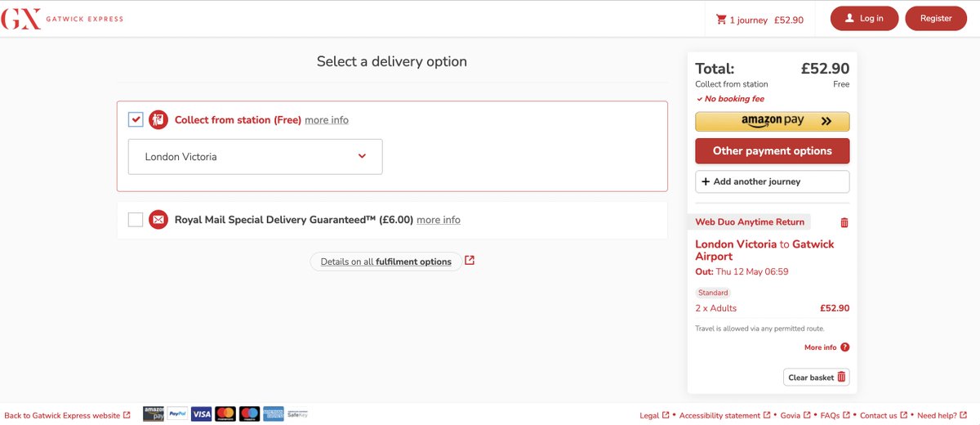The image size is (980, 425).
Task: Click the More info link in the basket
Action: click(x=820, y=347)
